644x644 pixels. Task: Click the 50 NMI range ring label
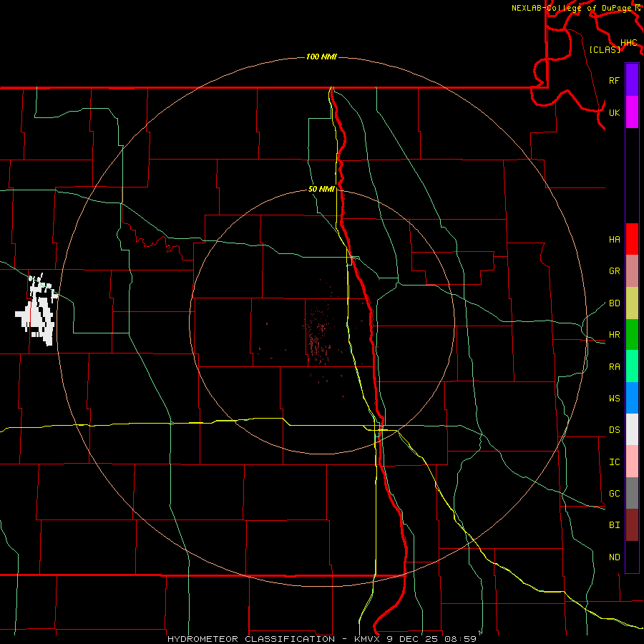(321, 189)
